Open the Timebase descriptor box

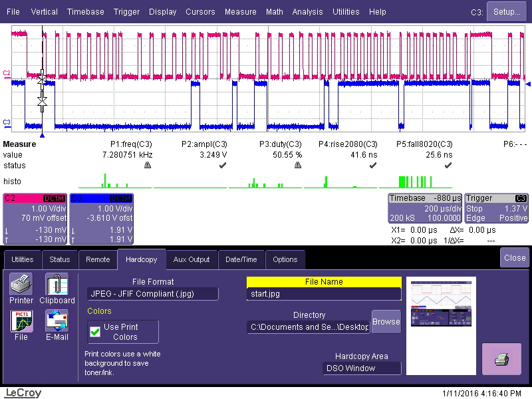(x=425, y=208)
